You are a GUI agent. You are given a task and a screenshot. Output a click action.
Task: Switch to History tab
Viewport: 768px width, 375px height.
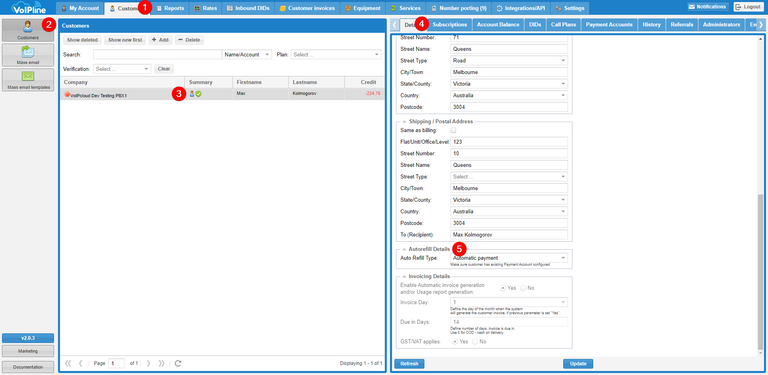651,24
